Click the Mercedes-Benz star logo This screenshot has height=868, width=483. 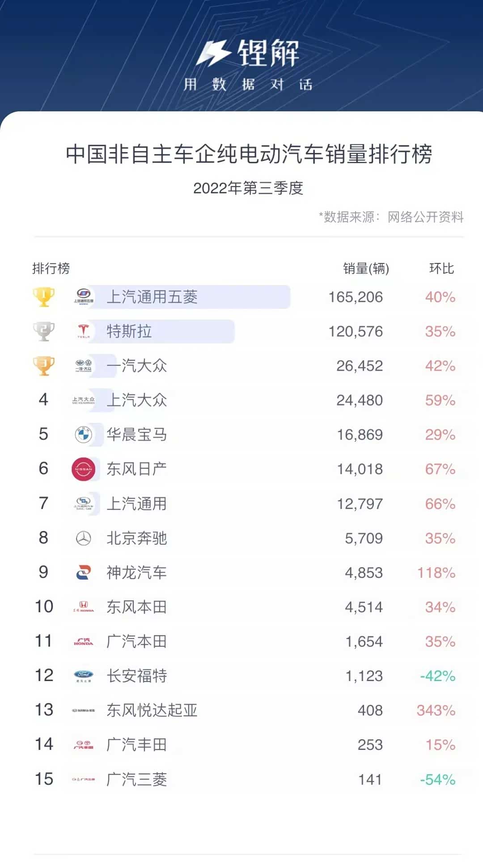84,538
